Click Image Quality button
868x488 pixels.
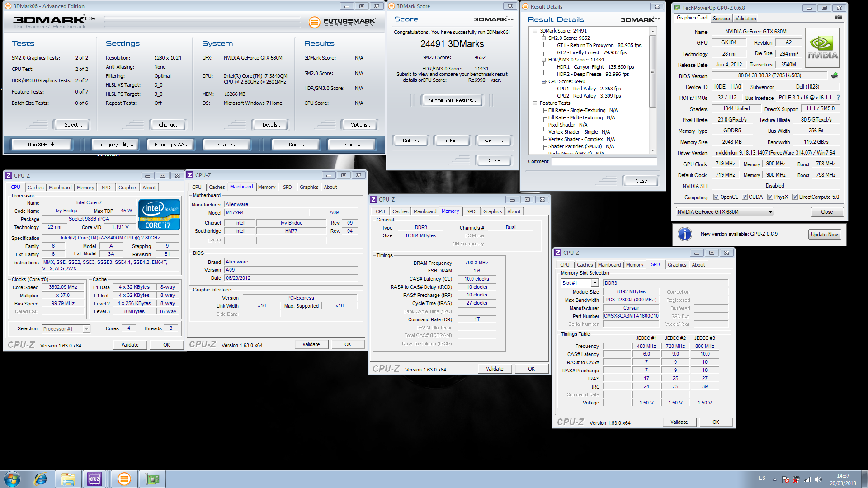(x=116, y=145)
